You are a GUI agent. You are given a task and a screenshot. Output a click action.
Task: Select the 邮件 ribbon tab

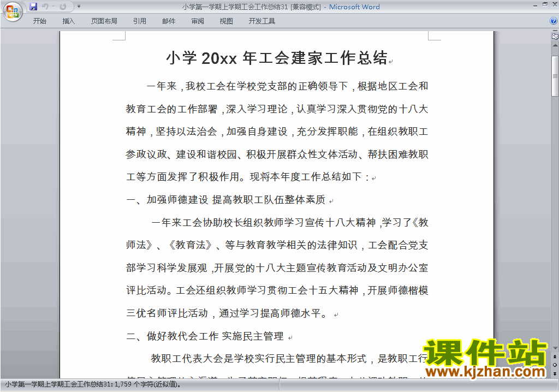169,21
